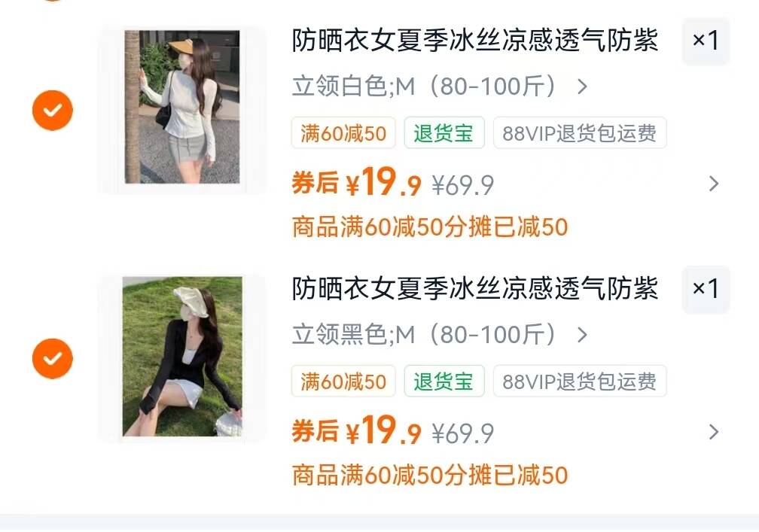759x532 pixels.
Task: Uncheck the black sun-protection jacket item
Action: pyautogui.click(x=52, y=358)
